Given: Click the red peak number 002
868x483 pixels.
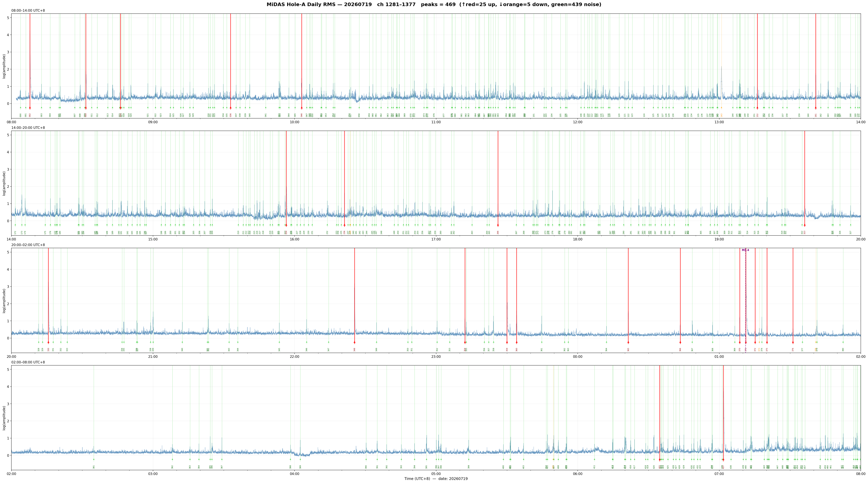Looking at the screenshot, I should pyautogui.click(x=30, y=115).
